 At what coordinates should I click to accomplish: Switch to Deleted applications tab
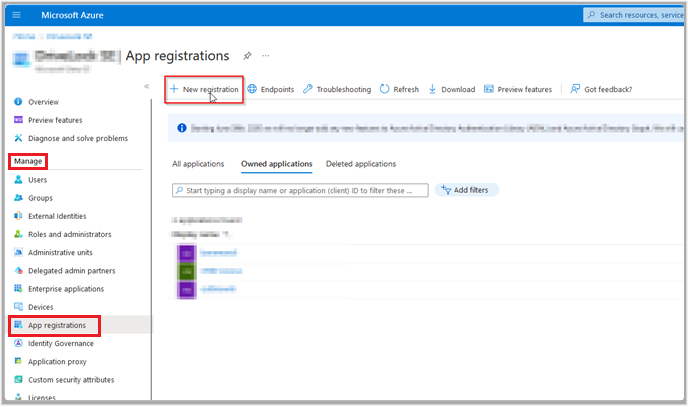(361, 164)
